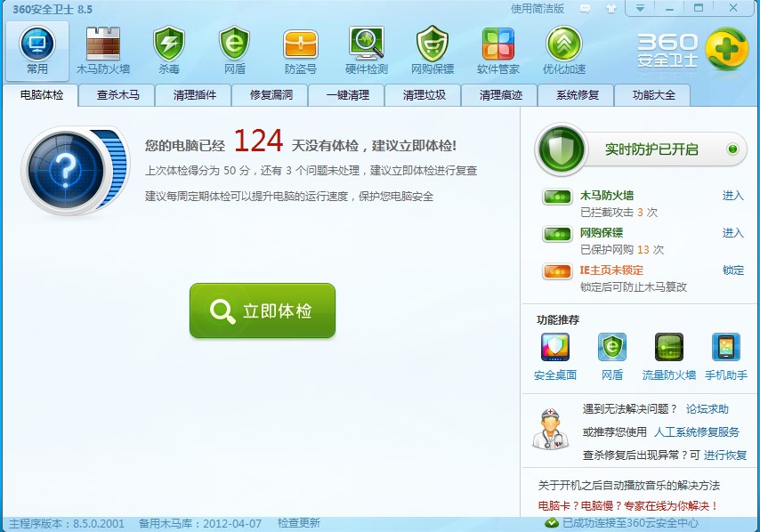This screenshot has width=760, height=532.
Task: Switch to the 清理插件 tab
Action: click(194, 95)
